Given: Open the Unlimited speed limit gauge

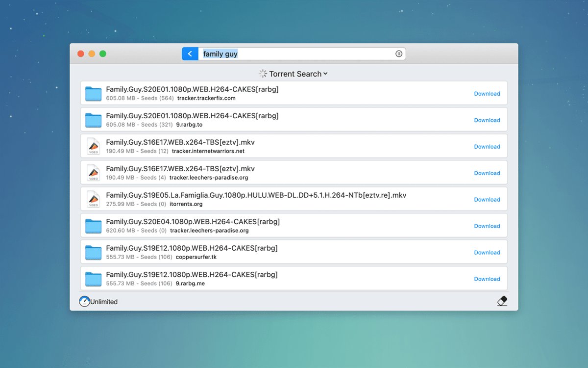Looking at the screenshot, I should click(x=85, y=302).
